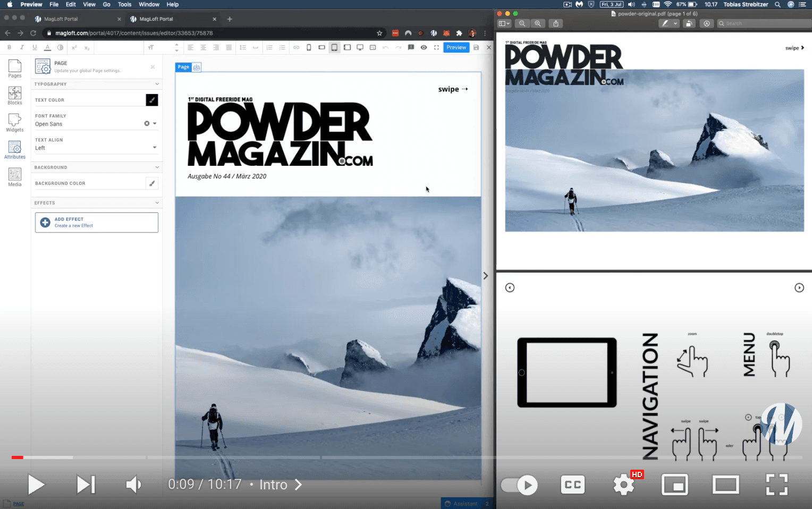Click the fullscreen expand icon in editor toolbar

(x=436, y=47)
